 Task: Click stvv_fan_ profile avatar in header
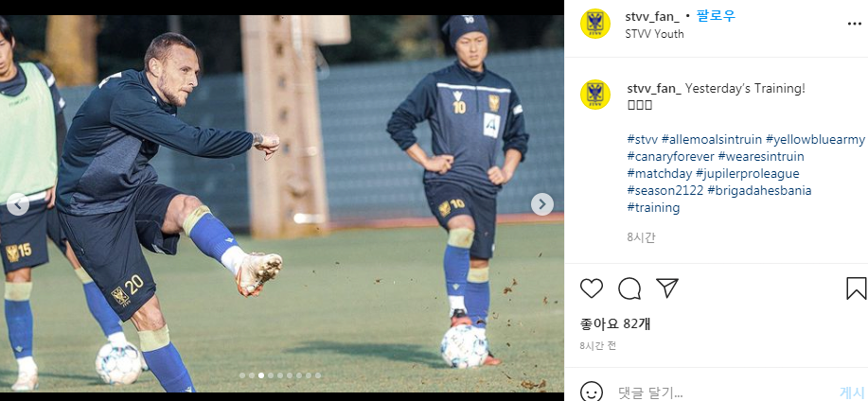click(x=595, y=24)
